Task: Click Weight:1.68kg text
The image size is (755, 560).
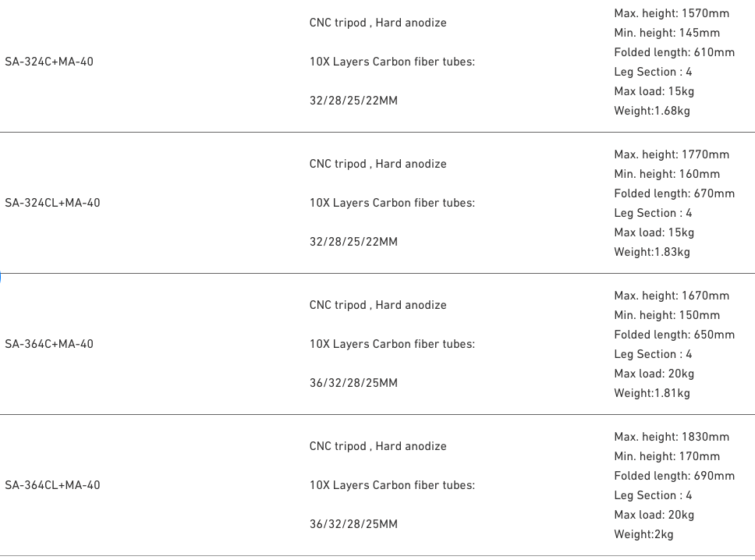Action: [652, 111]
